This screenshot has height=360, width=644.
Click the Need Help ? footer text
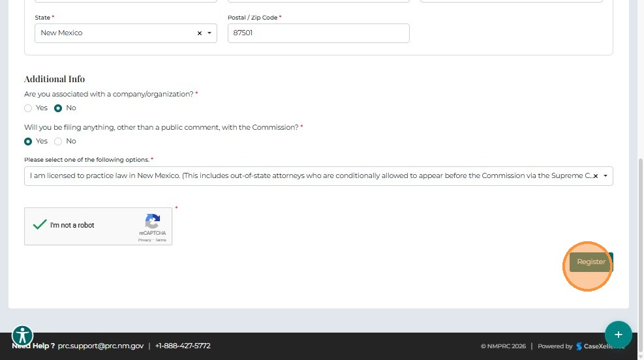pos(33,346)
